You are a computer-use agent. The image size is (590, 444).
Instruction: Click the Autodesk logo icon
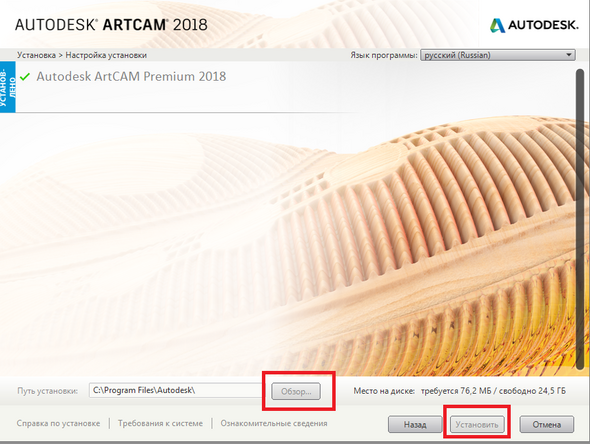497,25
